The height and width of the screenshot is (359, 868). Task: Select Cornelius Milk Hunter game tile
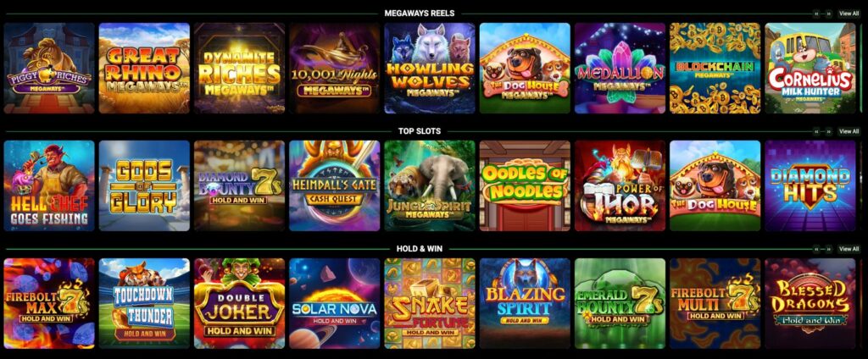[x=810, y=68]
